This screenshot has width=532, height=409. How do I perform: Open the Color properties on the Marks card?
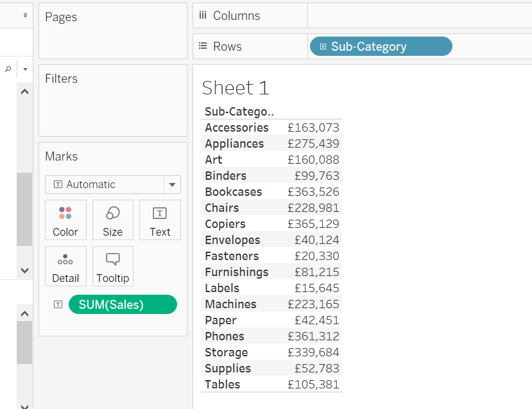pyautogui.click(x=65, y=220)
